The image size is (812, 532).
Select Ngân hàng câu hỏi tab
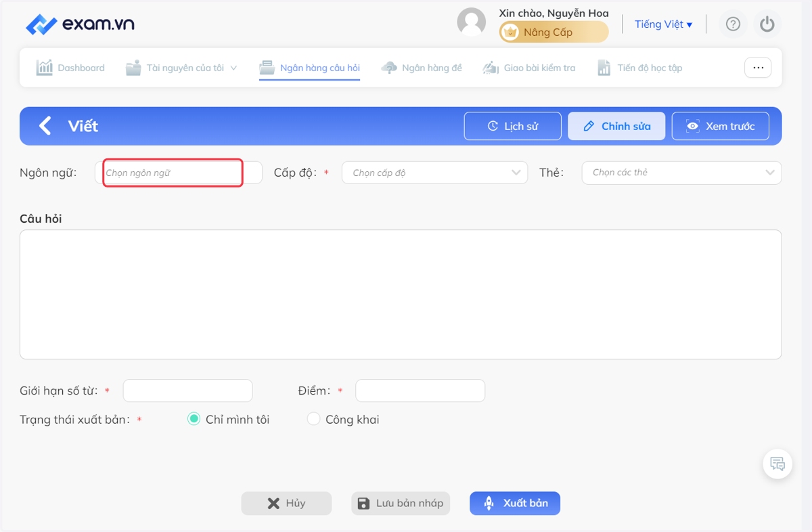[x=310, y=68]
